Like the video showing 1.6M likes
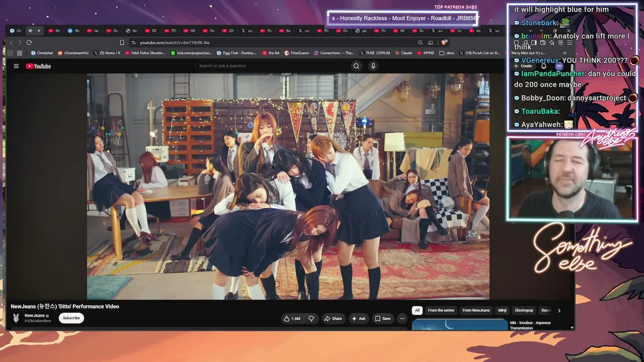 click(292, 318)
